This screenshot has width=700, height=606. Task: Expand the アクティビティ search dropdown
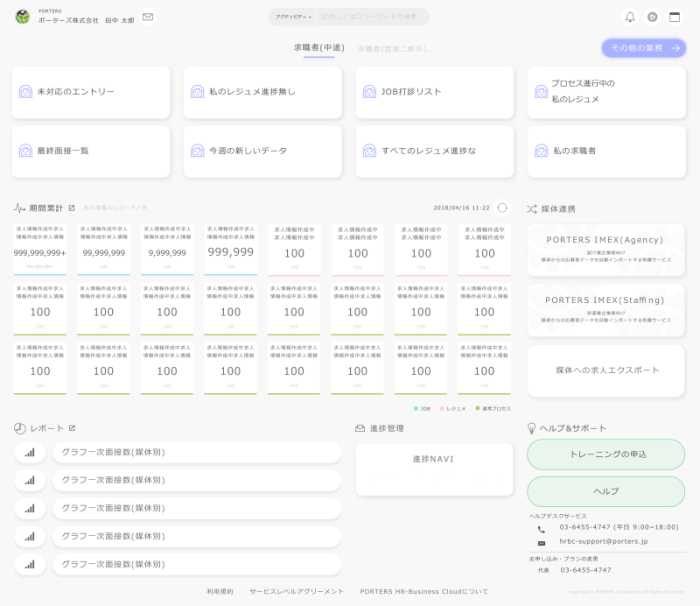(x=294, y=17)
